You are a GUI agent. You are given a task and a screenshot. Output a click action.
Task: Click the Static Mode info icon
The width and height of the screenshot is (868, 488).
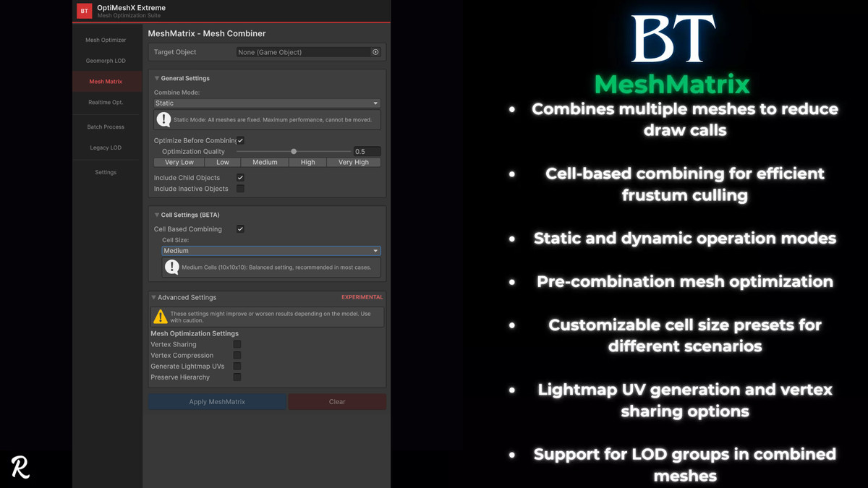point(164,119)
